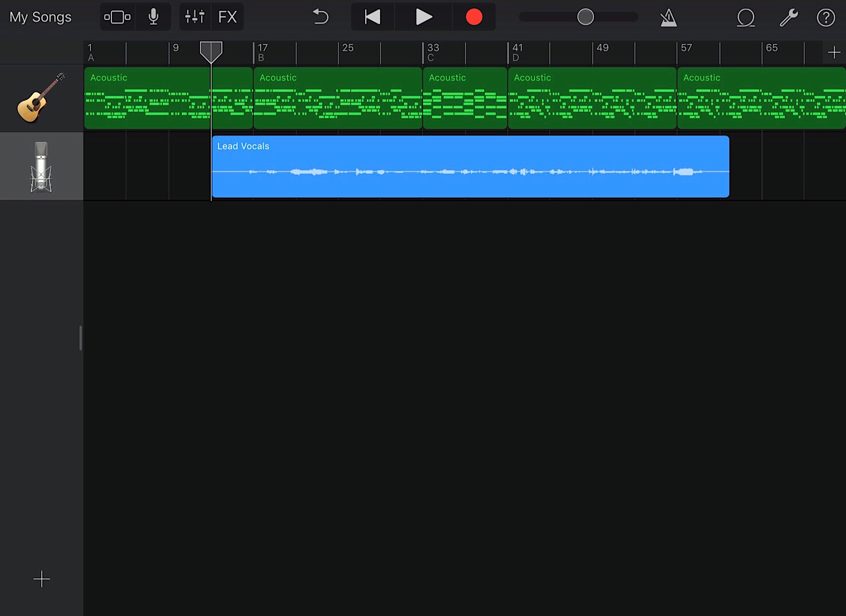
Task: Select the acoustic guitar track header
Action: (x=42, y=98)
